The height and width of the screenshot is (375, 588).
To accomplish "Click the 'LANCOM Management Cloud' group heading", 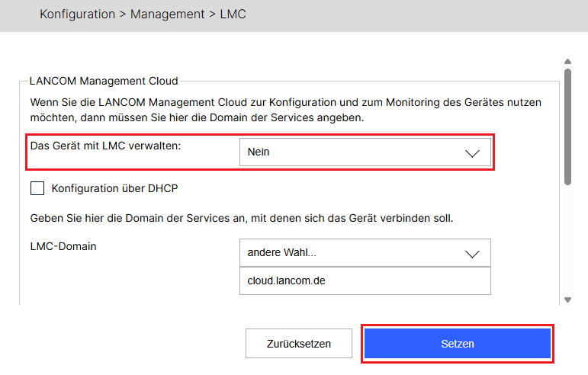I will point(103,81).
